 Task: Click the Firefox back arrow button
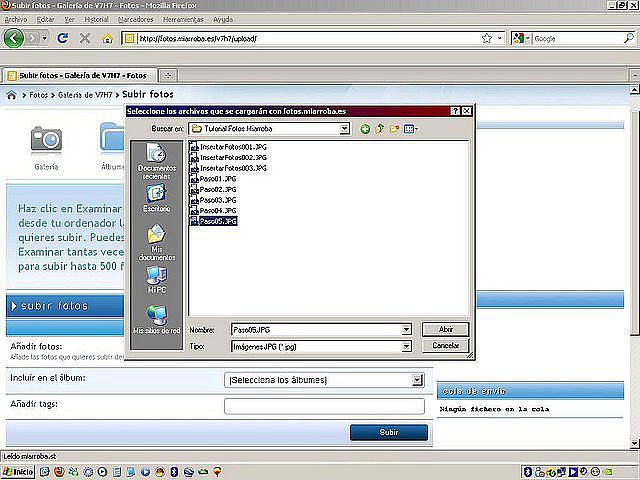pos(13,38)
